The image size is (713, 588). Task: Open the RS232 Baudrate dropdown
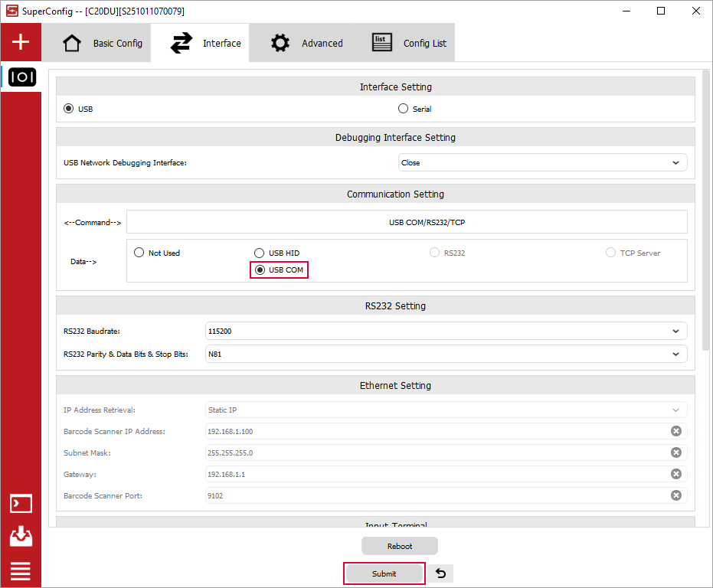[446, 331]
